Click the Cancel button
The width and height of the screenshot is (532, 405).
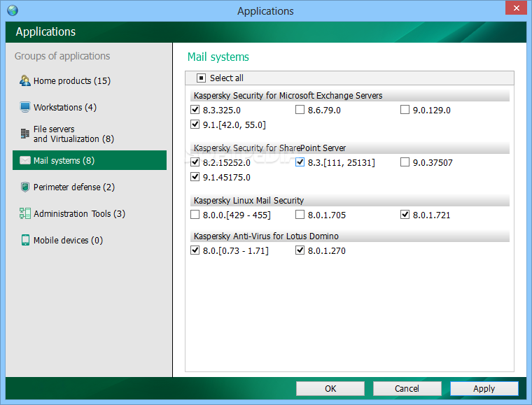tap(407, 388)
